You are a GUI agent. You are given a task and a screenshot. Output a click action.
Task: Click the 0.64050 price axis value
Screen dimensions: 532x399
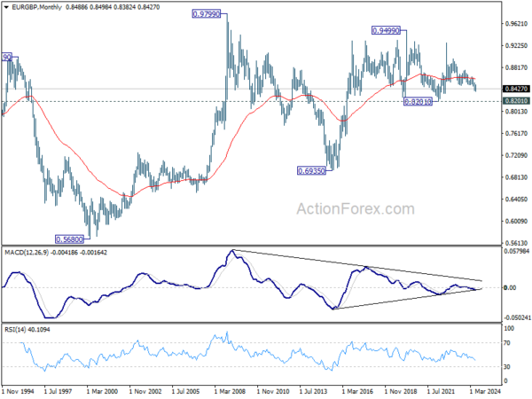click(x=516, y=199)
